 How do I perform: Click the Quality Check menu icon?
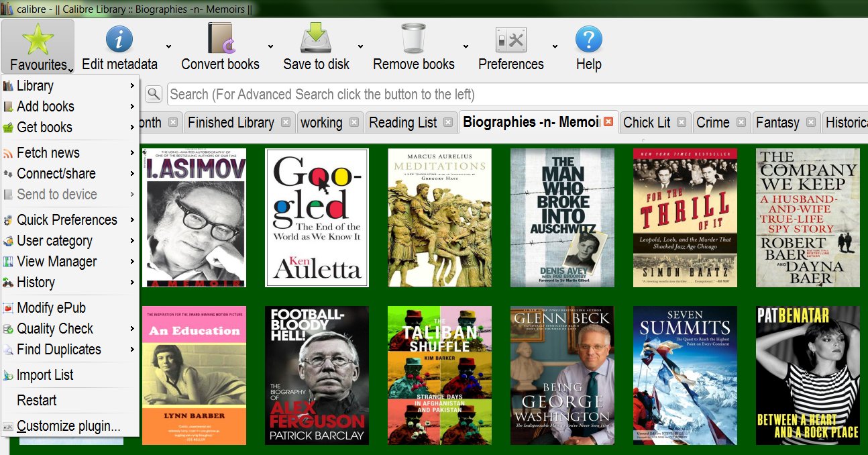point(8,329)
